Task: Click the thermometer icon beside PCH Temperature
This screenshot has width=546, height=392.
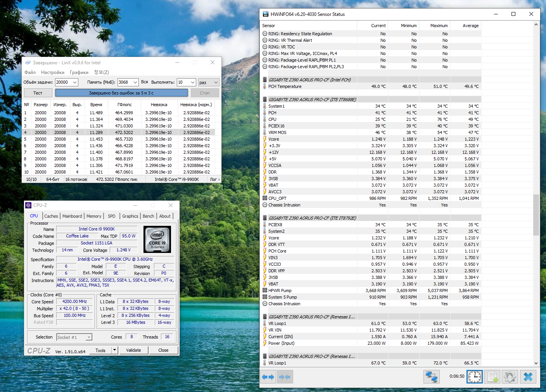Action: pyautogui.click(x=265, y=86)
